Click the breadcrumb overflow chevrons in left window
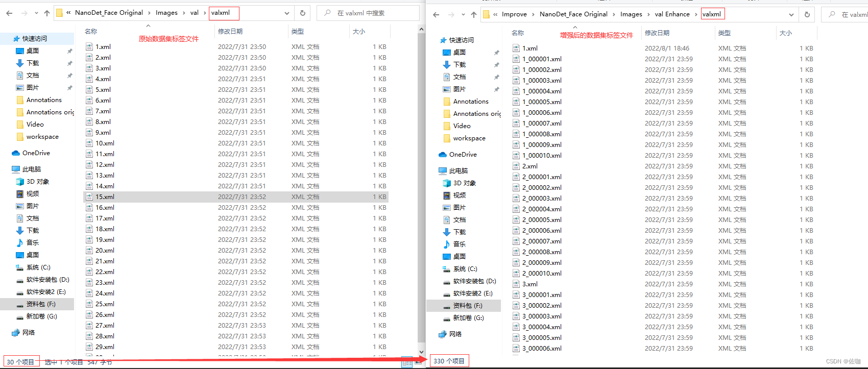 (68, 13)
